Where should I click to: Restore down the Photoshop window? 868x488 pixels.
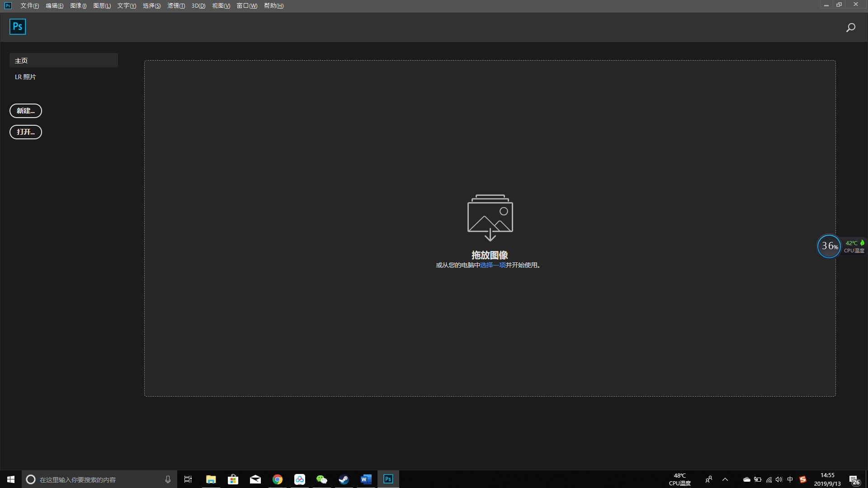tap(839, 5)
